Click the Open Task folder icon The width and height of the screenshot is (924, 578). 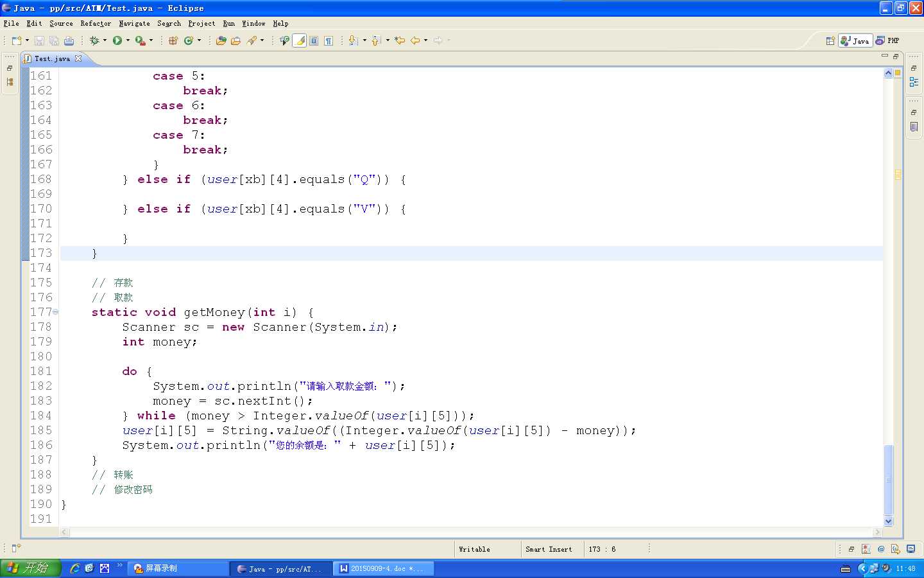click(235, 40)
